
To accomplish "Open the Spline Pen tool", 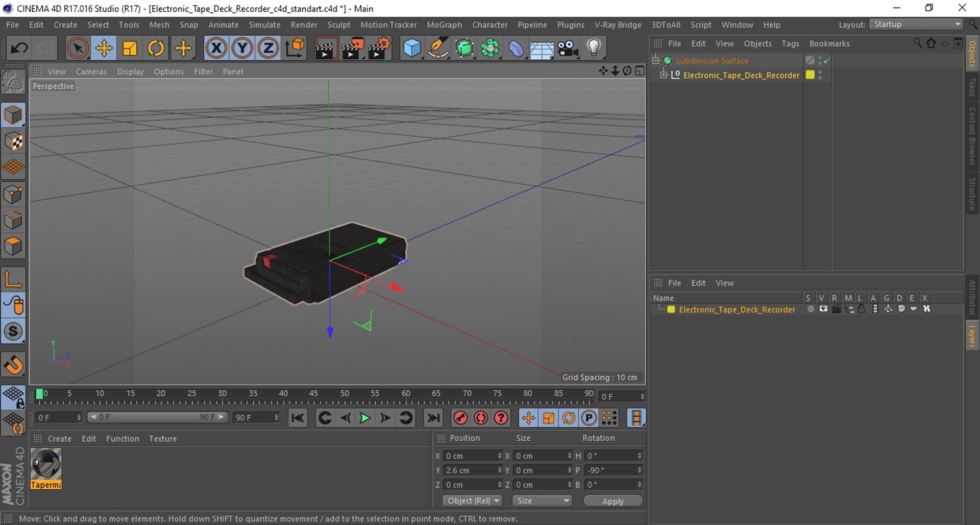I will pos(438,49).
